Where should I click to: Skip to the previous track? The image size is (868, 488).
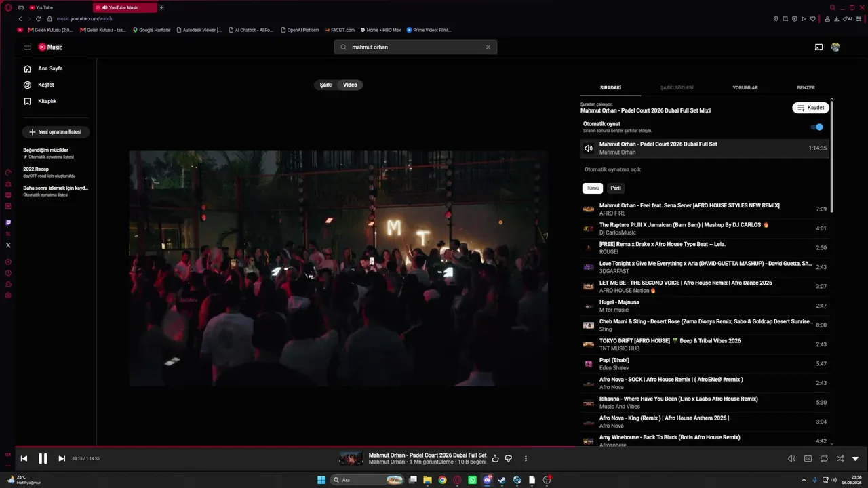[x=24, y=459]
